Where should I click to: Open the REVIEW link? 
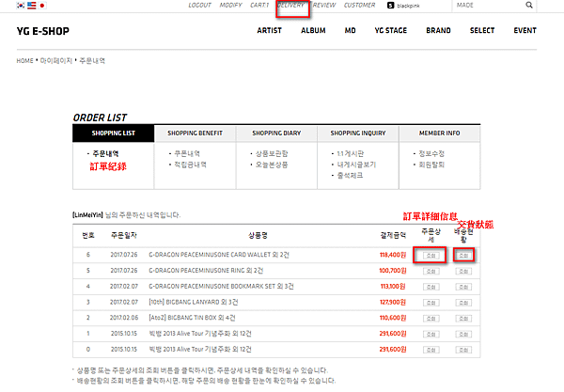(x=324, y=5)
